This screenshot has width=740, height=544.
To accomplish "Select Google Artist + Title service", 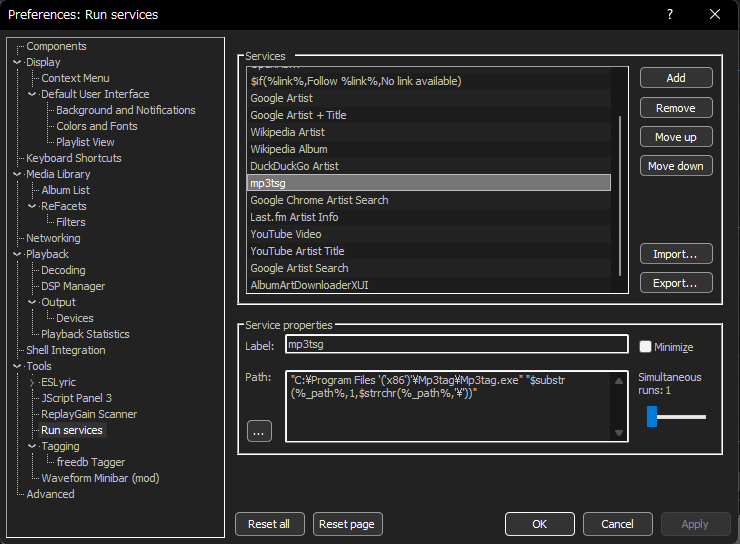I will click(x=429, y=115).
